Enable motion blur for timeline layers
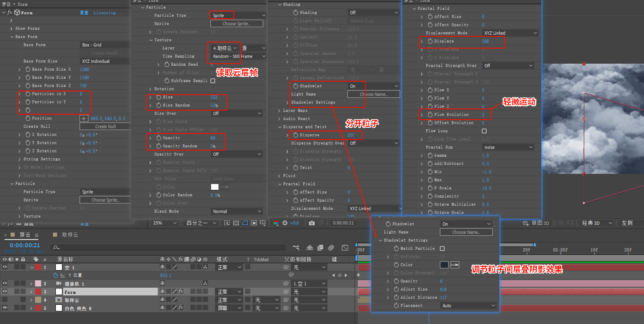Image resolution: width=644 pixels, height=324 pixels. pyautogui.click(x=331, y=248)
